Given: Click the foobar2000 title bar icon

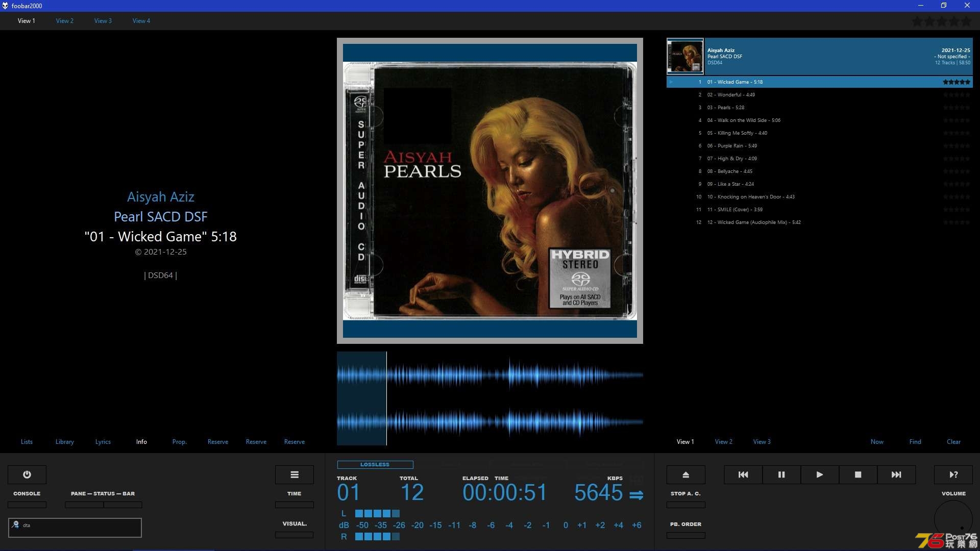Looking at the screenshot, I should 5,6.
